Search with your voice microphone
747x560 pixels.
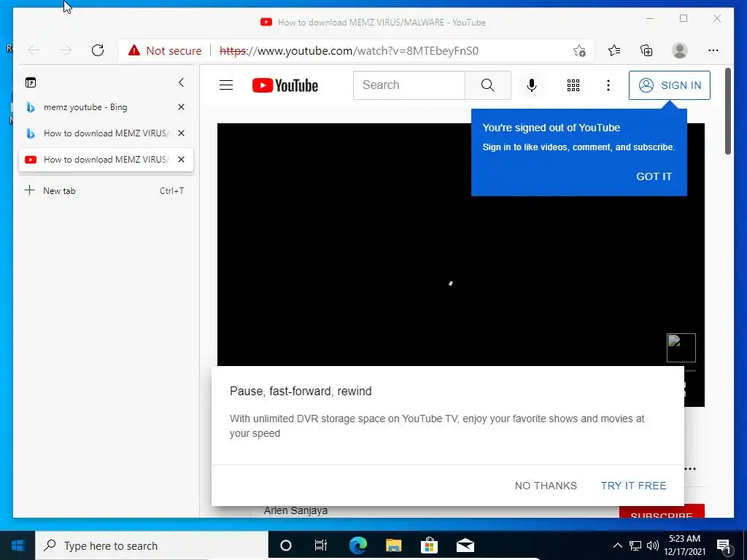(x=532, y=85)
